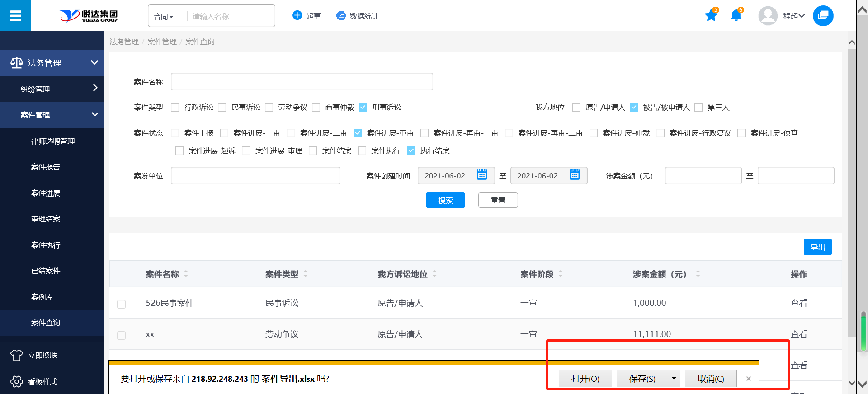Click the blue windows icon top right
Viewport: 868px width, 394px height.
pos(823,16)
